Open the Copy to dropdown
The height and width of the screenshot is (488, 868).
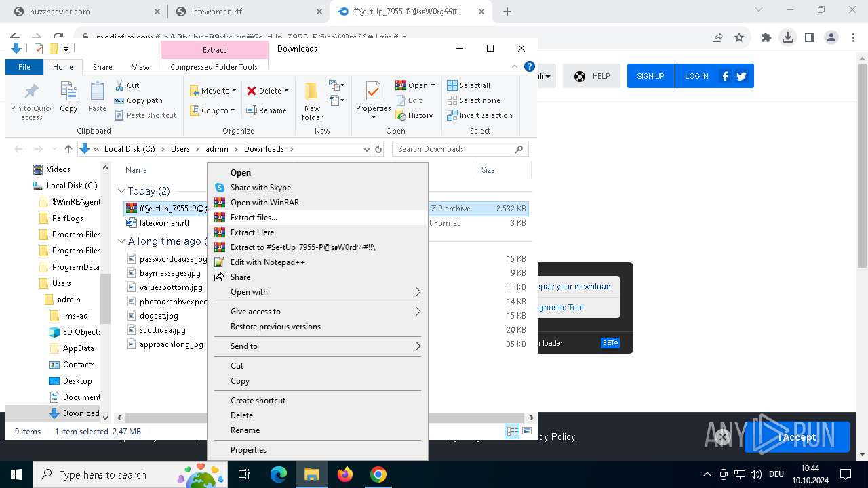(212, 110)
